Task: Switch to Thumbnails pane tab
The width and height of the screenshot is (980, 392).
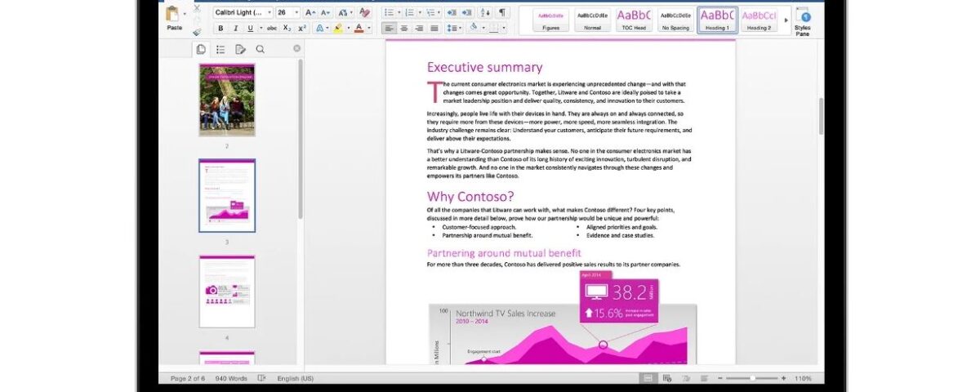Action: click(x=201, y=49)
